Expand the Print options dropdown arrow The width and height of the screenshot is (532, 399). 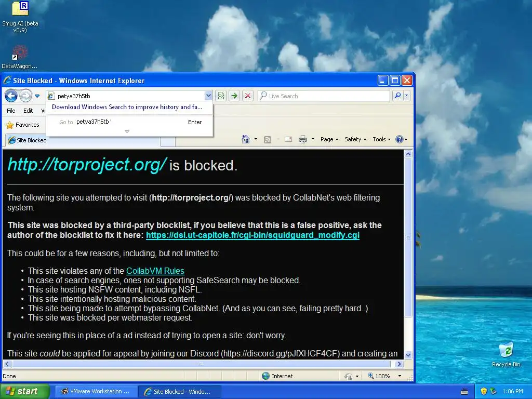click(x=313, y=139)
